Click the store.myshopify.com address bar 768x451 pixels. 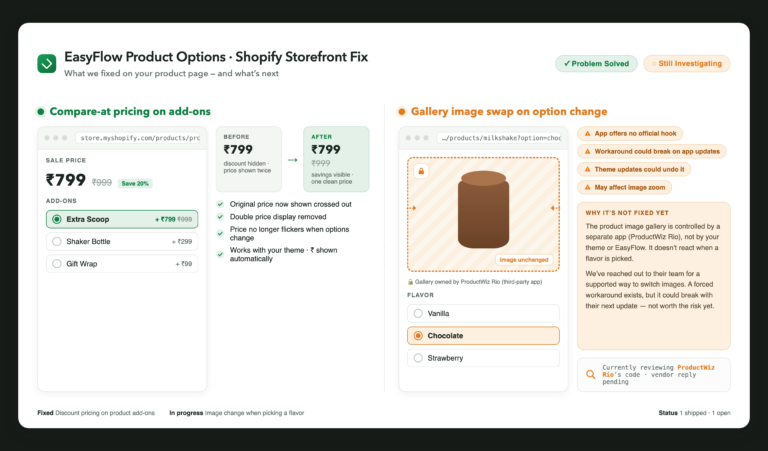(138, 138)
